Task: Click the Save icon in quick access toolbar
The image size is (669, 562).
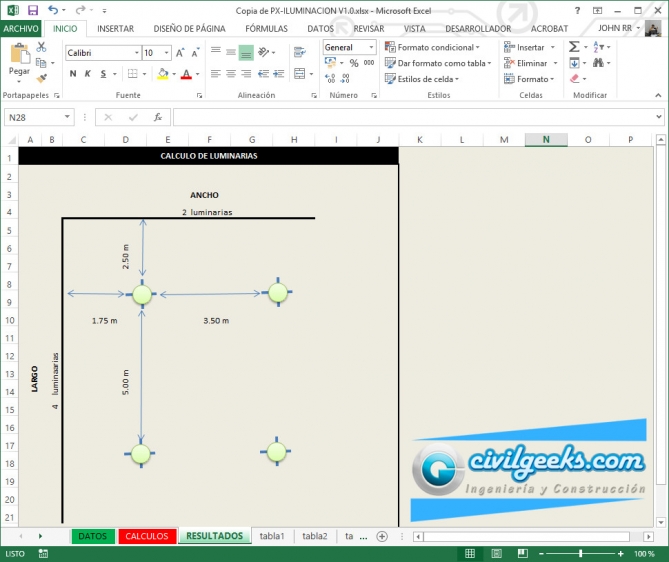Action: tap(32, 10)
